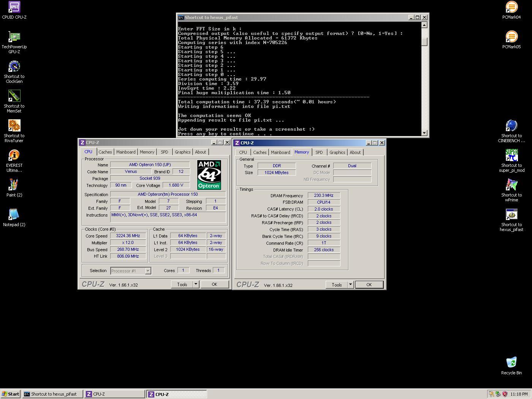
Task: Click the red shield tray icon
Action: click(505, 394)
